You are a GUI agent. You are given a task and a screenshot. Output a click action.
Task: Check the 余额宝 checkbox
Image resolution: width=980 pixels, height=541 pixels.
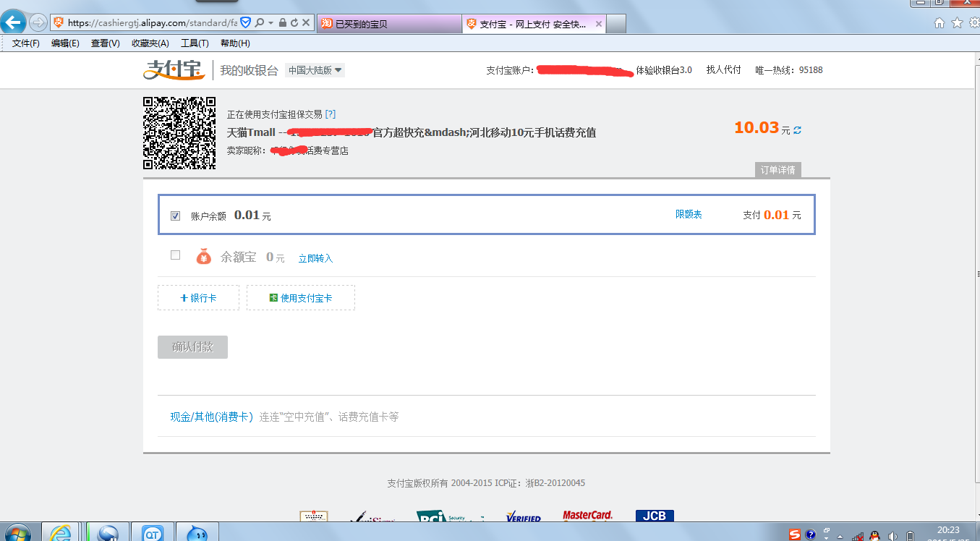click(175, 255)
